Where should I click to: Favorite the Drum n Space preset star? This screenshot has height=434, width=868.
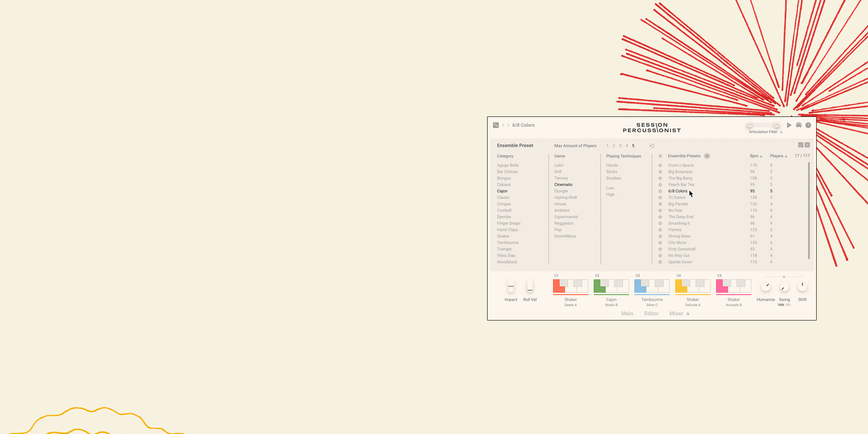point(660,165)
